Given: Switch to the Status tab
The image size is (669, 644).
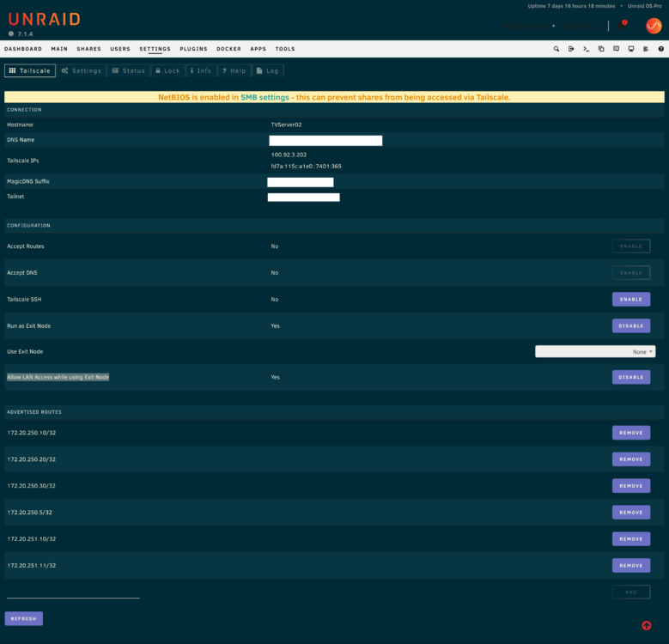Looking at the screenshot, I should (129, 70).
